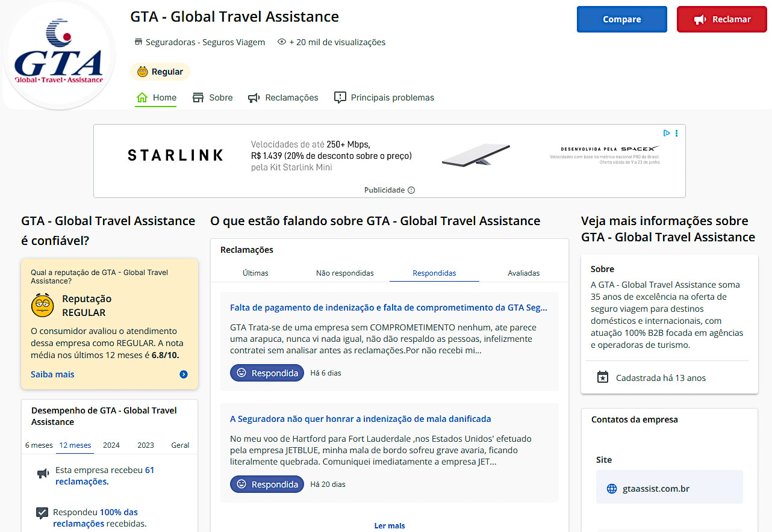772x532 pixels.
Task: Open the Sobre tab
Action: 213,97
